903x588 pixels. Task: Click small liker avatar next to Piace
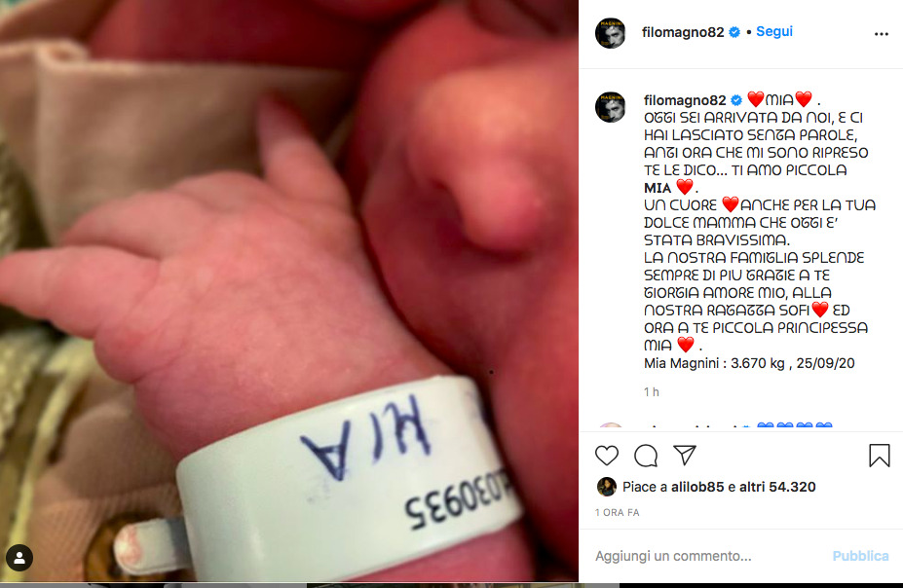pos(607,487)
